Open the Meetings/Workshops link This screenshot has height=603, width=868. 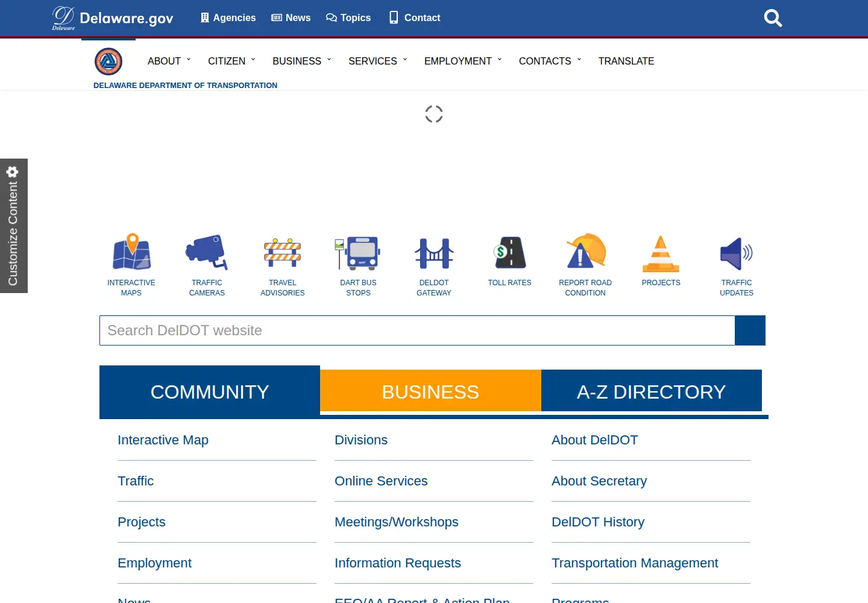coord(397,522)
